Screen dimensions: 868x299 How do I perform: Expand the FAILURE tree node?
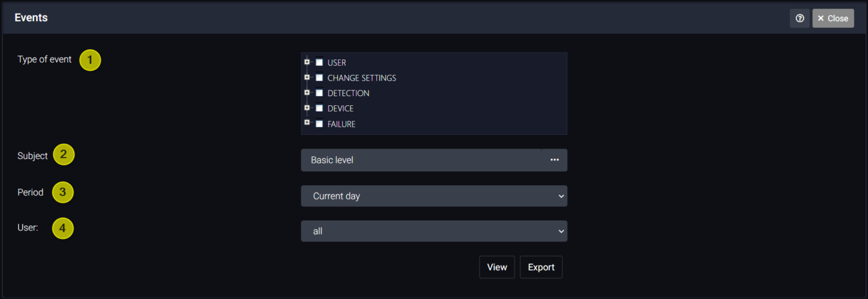[x=307, y=122]
